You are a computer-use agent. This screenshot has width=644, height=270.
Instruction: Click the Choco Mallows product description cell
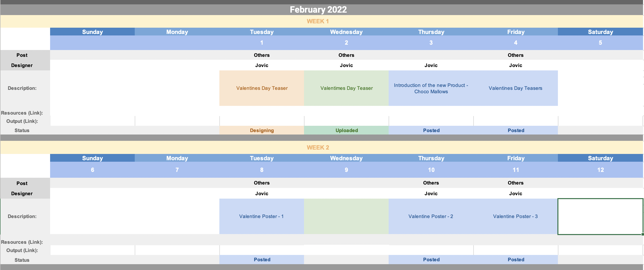coord(431,88)
